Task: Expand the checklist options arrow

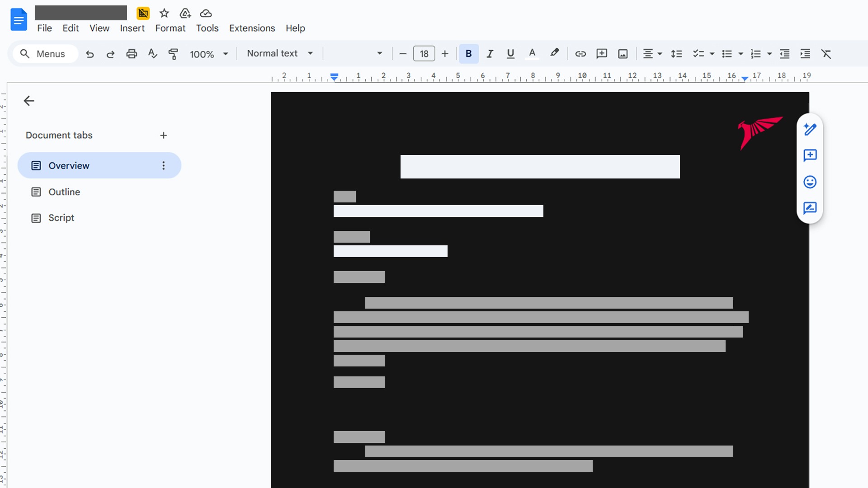Action: 712,54
